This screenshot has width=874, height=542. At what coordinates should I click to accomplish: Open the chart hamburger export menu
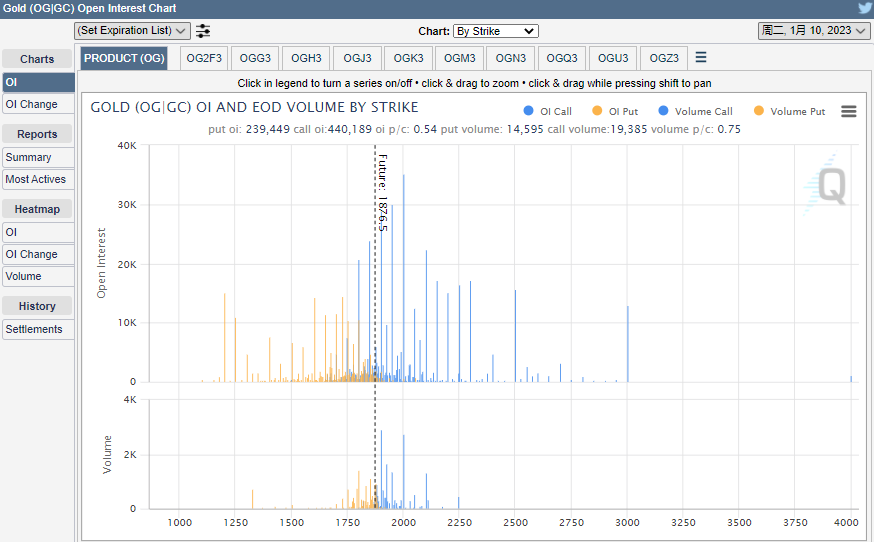tap(848, 112)
